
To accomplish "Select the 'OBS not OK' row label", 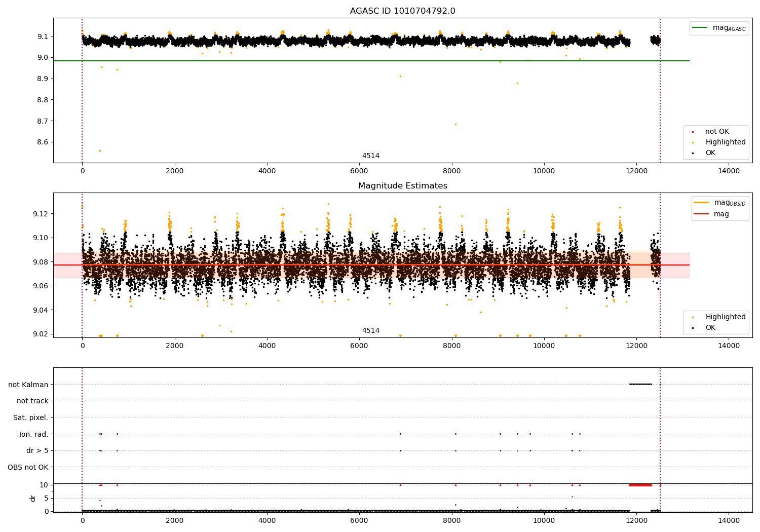I will point(28,467).
